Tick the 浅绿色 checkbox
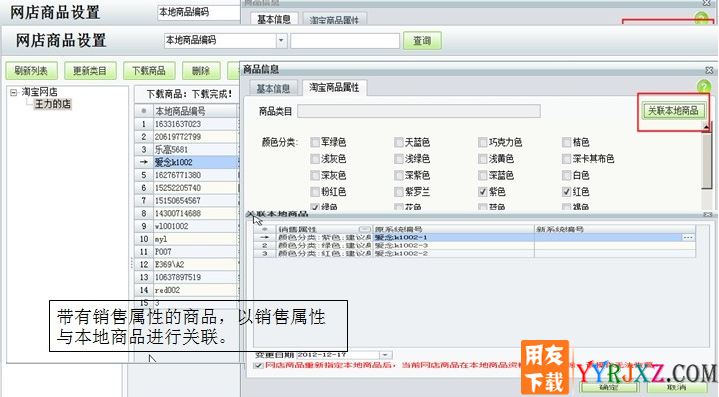This screenshot has width=719, height=397. [398, 159]
